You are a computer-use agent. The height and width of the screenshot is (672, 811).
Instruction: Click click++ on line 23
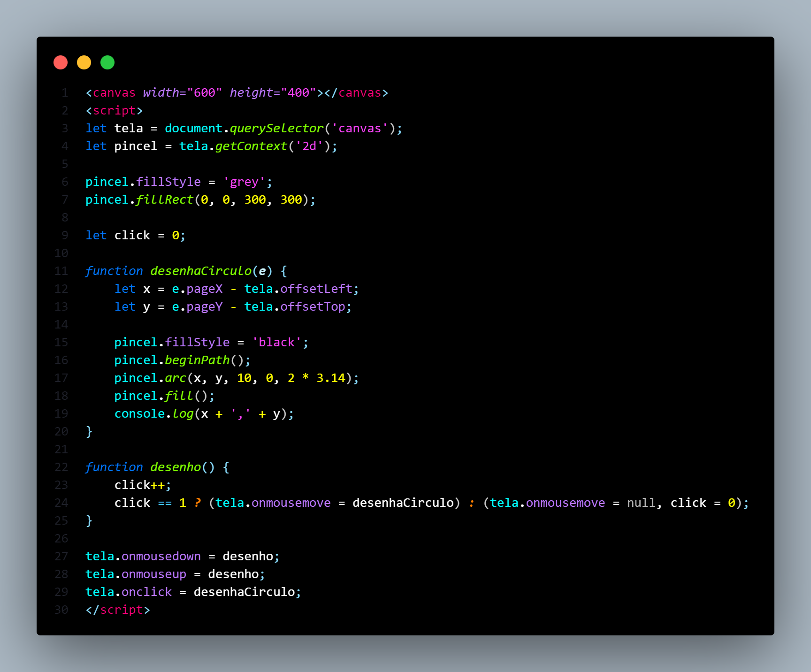click(139, 485)
